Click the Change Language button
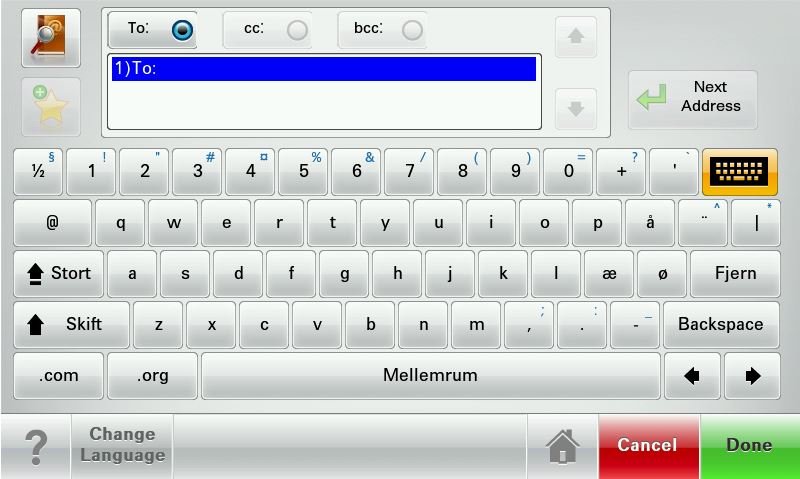This screenshot has height=479, width=800. point(122,445)
